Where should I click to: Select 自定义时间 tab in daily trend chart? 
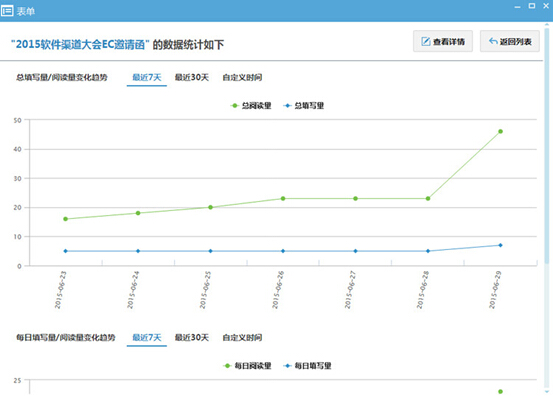coord(242,337)
